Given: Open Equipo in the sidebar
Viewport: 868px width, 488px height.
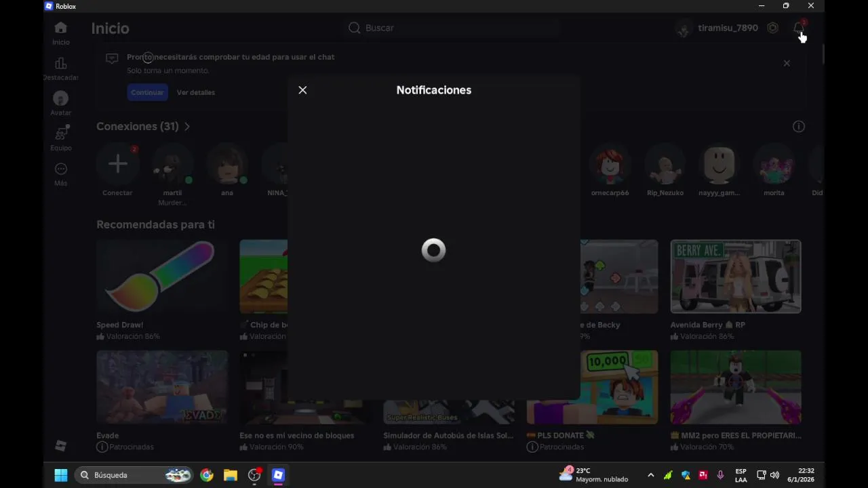Looking at the screenshot, I should click(x=61, y=138).
